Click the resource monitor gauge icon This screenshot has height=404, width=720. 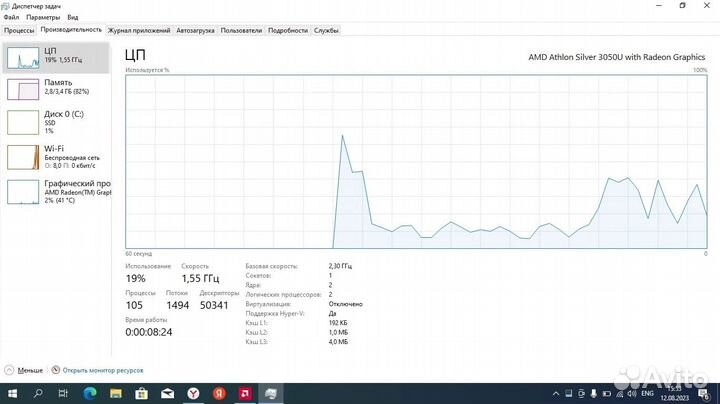tap(56, 370)
